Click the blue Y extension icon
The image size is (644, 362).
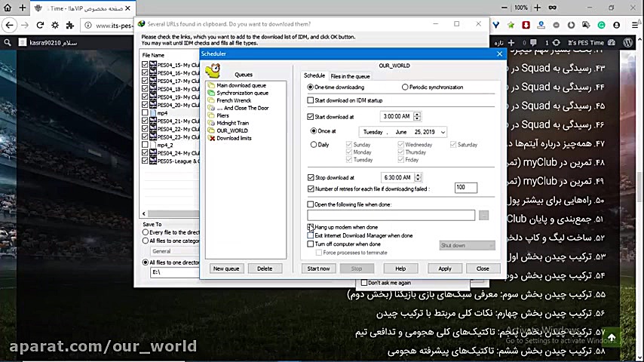point(496,26)
